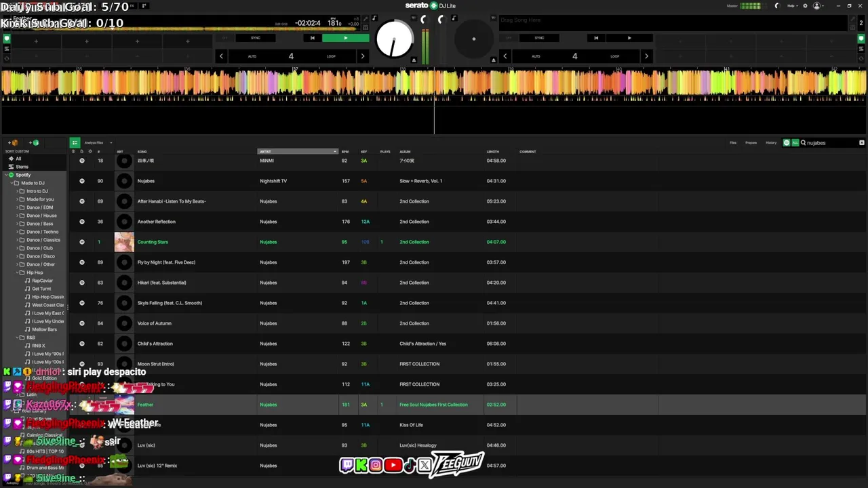Toggle the ALL search filter
The width and height of the screenshot is (868, 488).
tap(795, 143)
